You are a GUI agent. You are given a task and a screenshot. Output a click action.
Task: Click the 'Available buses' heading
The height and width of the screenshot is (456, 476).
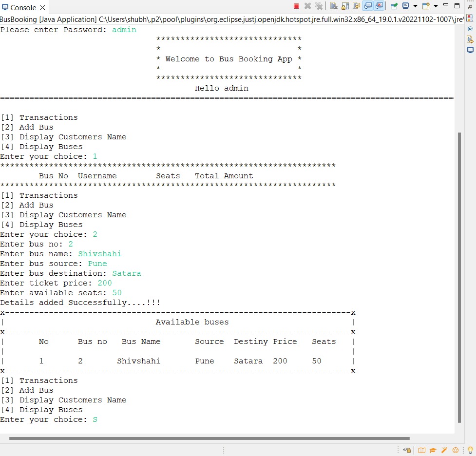coord(192,322)
